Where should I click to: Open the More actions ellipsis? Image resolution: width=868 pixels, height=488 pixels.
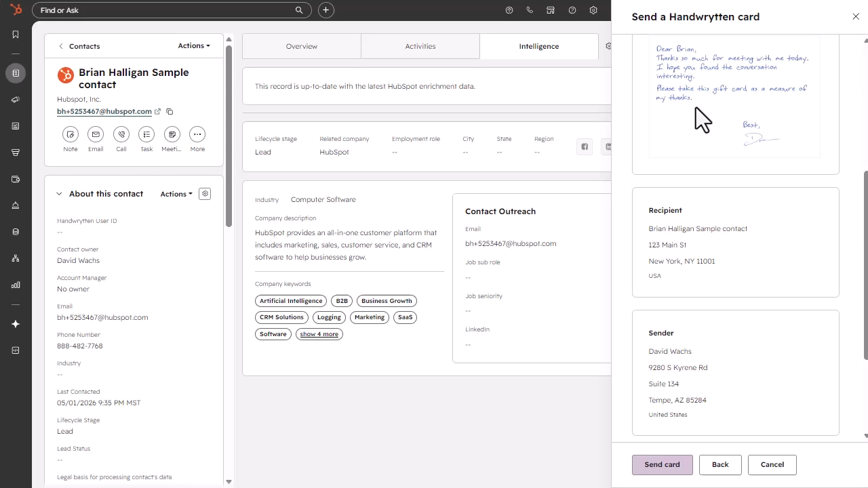(197, 134)
